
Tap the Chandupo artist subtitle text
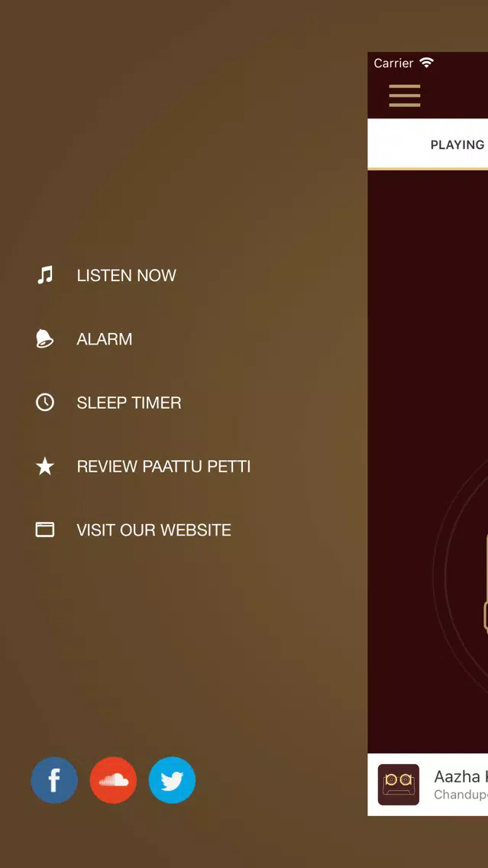[x=461, y=795]
